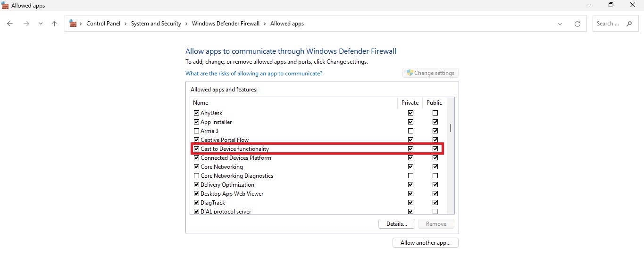Click the Allowed apps window title icon
The image size is (644, 256).
(5, 5)
